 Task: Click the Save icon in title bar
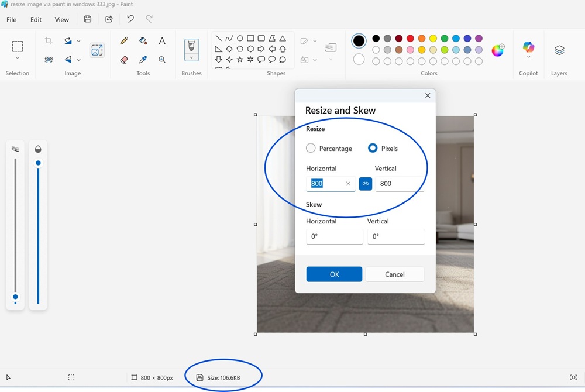pyautogui.click(x=88, y=19)
